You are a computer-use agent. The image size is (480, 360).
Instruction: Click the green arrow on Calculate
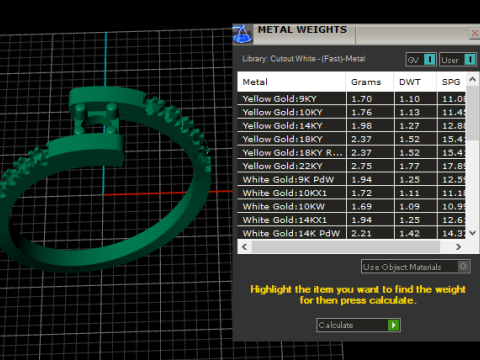click(394, 325)
